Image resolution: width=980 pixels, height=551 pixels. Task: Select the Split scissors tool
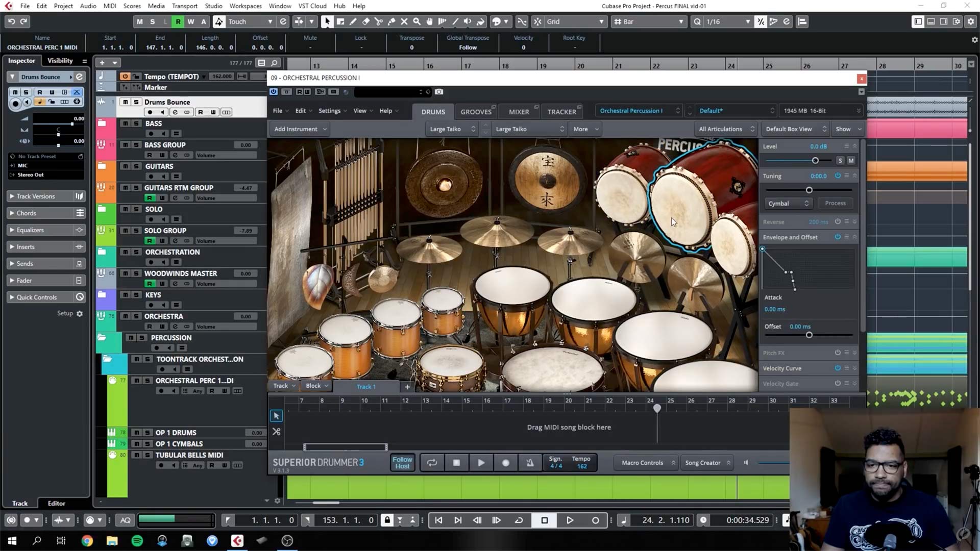coord(378,21)
